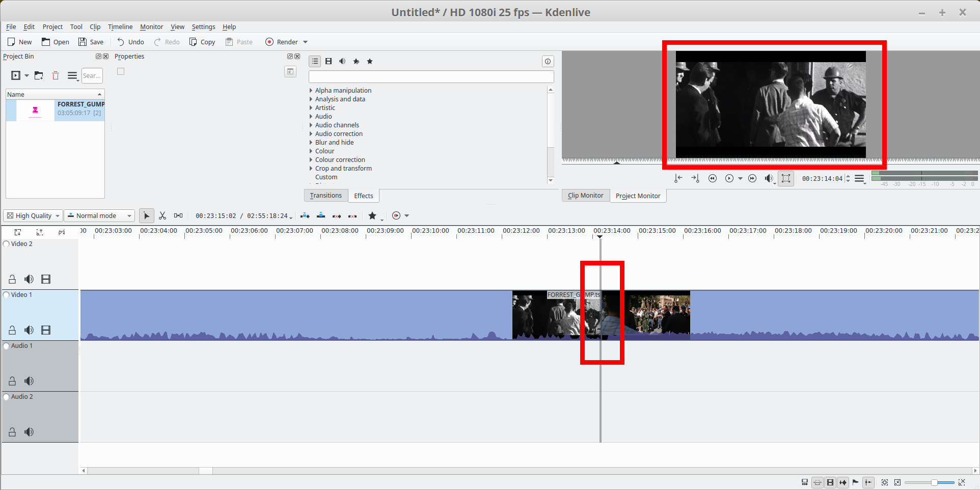Click the extract timeline zone icon

(337, 216)
